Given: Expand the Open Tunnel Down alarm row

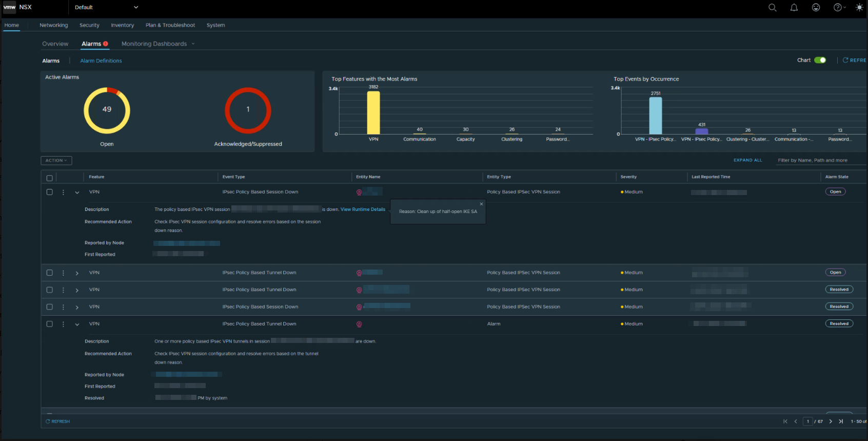Looking at the screenshot, I should pyautogui.click(x=77, y=273).
